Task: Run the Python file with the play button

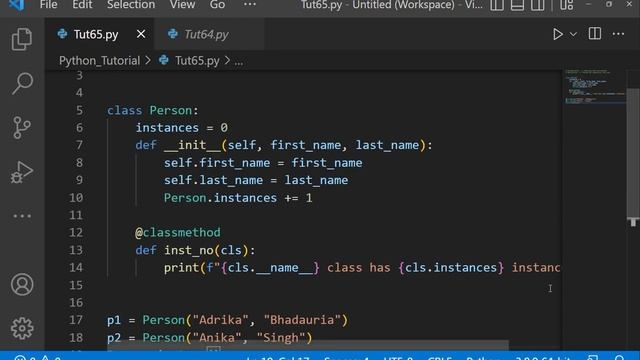Action: point(558,34)
